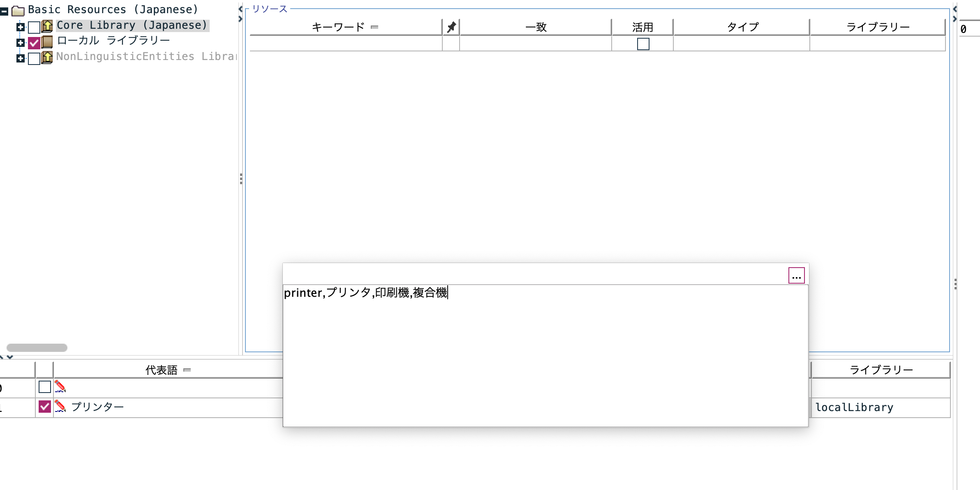980x490 pixels.
Task: Click the NonLinguisticEntities library icon
Action: (47, 58)
